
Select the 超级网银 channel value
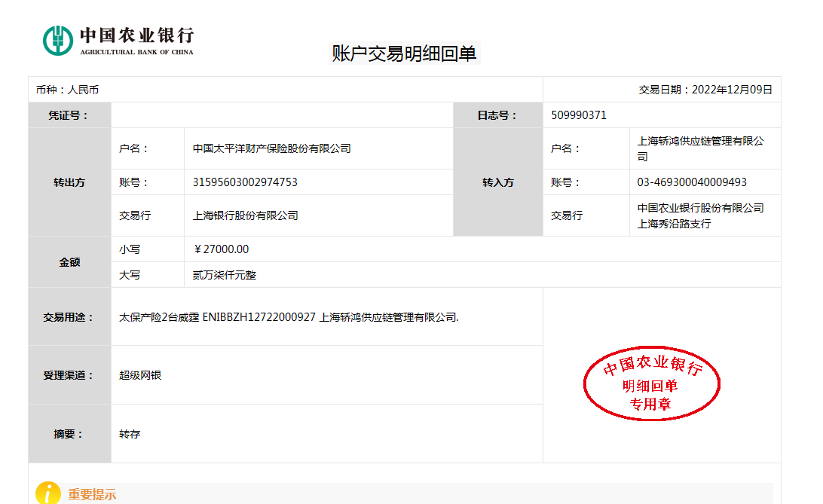(140, 375)
